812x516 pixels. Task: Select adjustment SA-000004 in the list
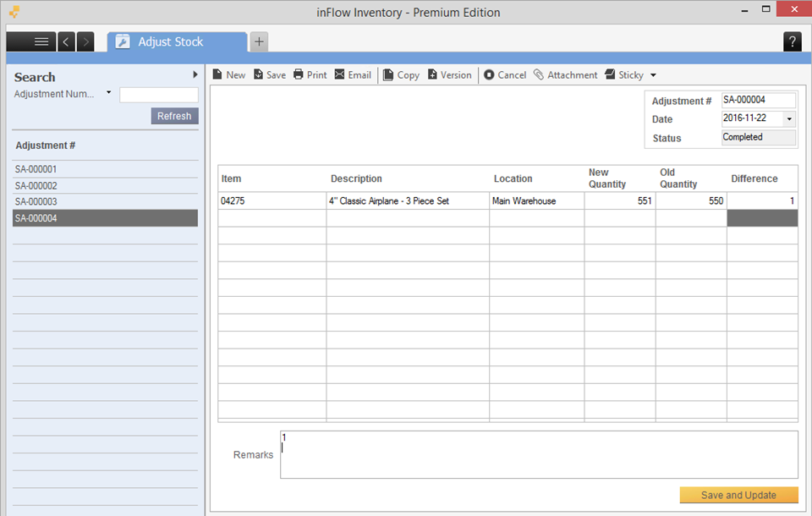(x=105, y=218)
